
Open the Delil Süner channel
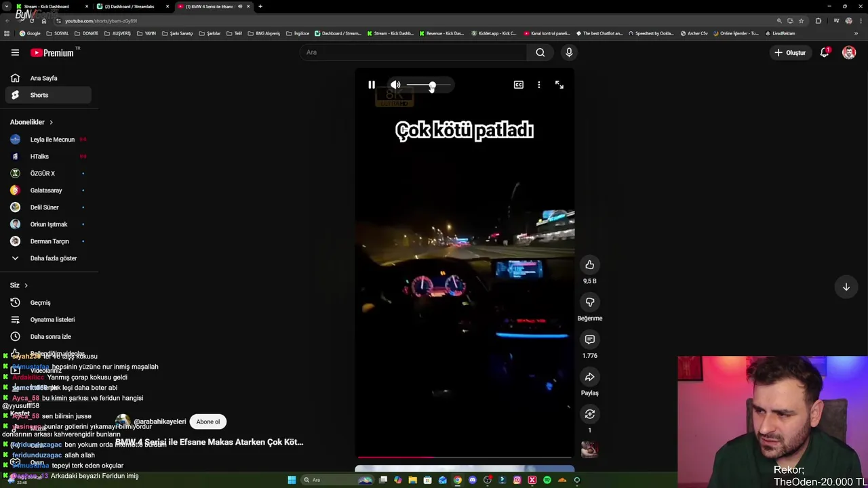tap(47, 207)
